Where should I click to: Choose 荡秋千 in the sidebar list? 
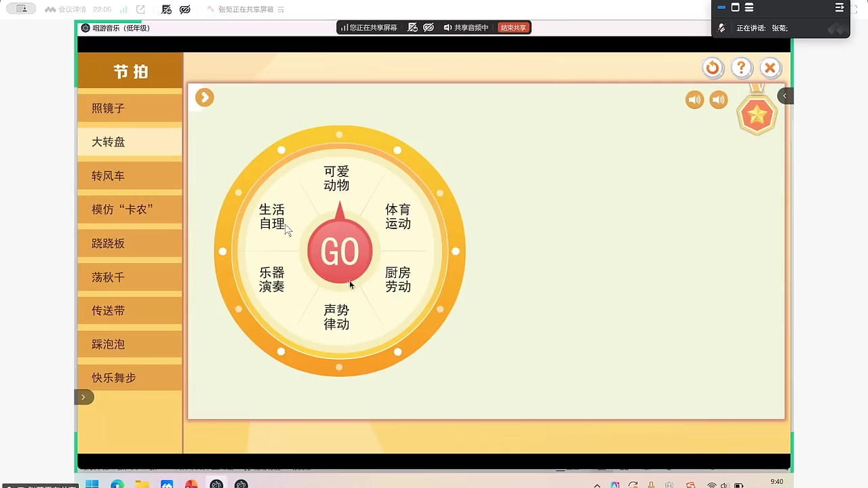pyautogui.click(x=130, y=277)
